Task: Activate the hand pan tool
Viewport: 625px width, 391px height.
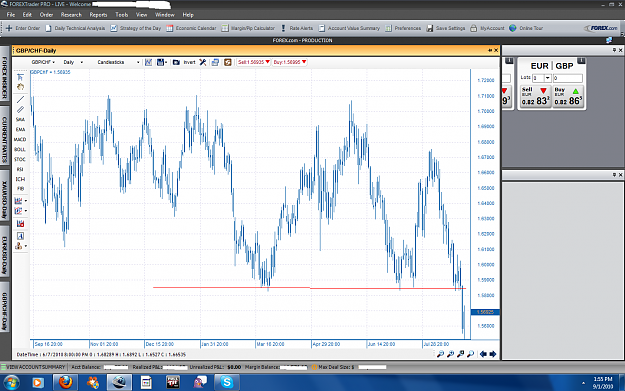Action: click(x=20, y=87)
